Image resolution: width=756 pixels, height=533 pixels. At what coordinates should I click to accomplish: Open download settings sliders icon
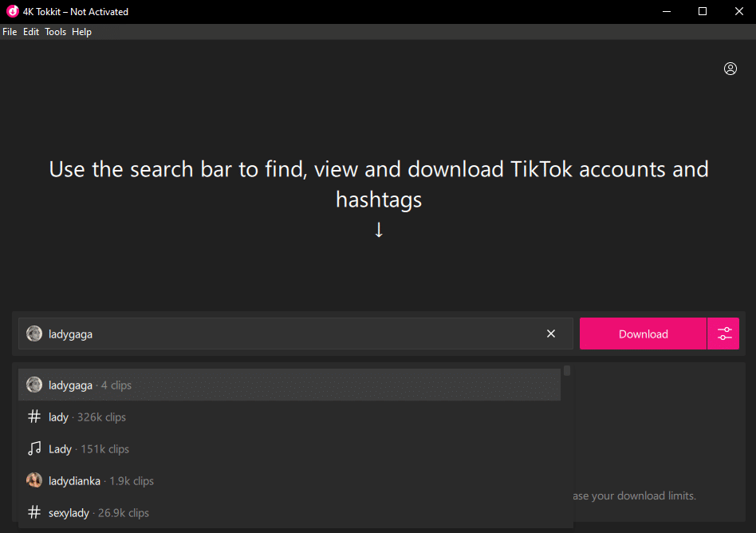(x=723, y=334)
